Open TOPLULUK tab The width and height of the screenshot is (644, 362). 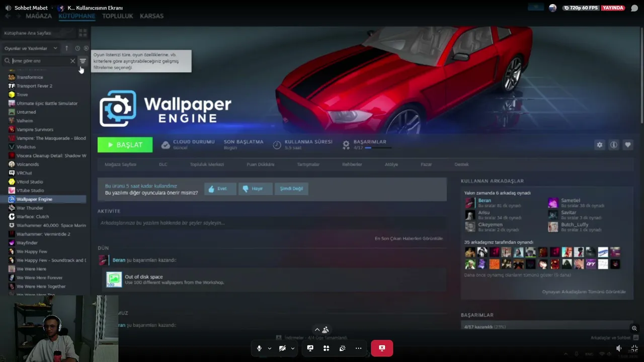click(118, 16)
